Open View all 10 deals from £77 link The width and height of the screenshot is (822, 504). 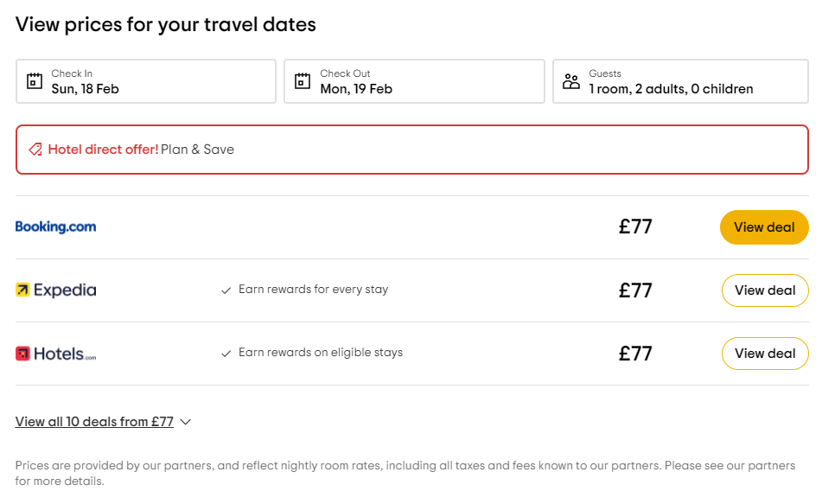pyautogui.click(x=94, y=422)
